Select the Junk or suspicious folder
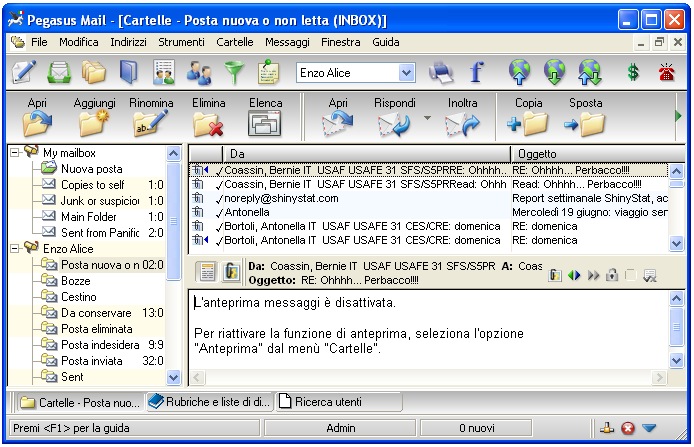Screen dimensions: 694x447 click(100, 201)
